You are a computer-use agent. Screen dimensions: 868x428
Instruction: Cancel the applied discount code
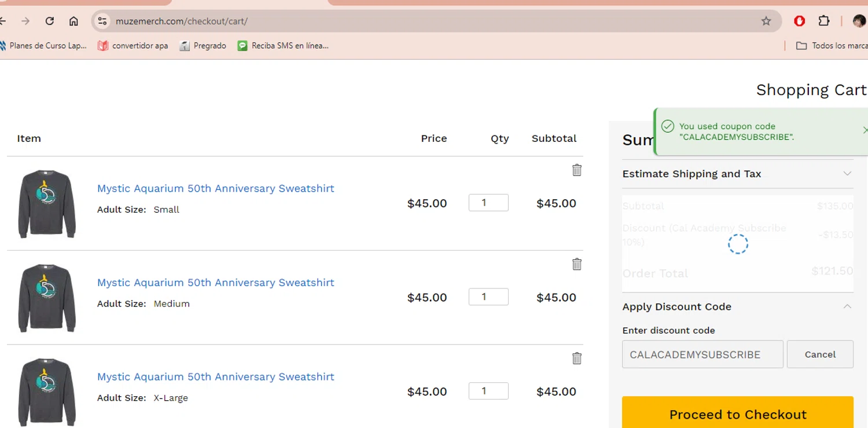pos(820,354)
